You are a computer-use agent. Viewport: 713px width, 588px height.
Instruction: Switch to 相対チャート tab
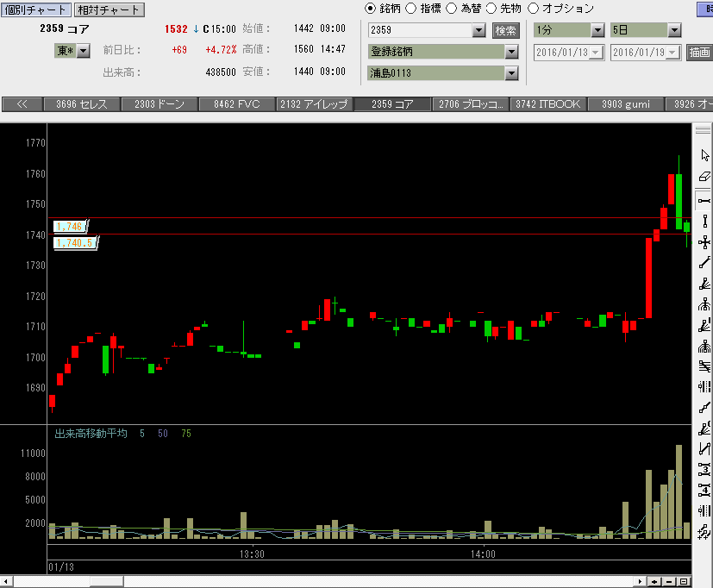point(109,9)
